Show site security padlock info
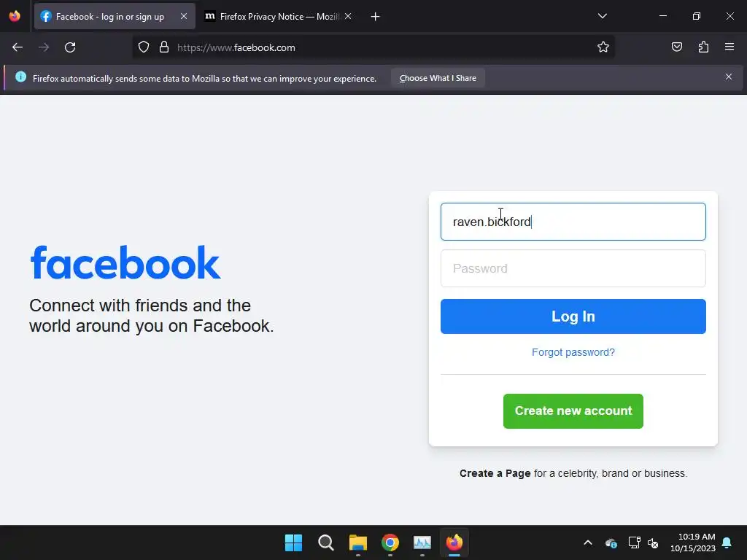747x560 pixels. [164, 47]
